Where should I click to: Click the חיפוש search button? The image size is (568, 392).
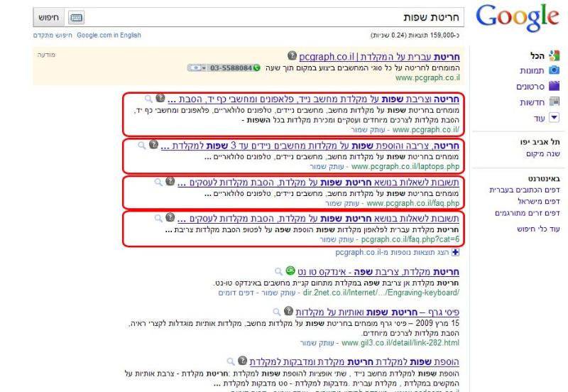48,17
